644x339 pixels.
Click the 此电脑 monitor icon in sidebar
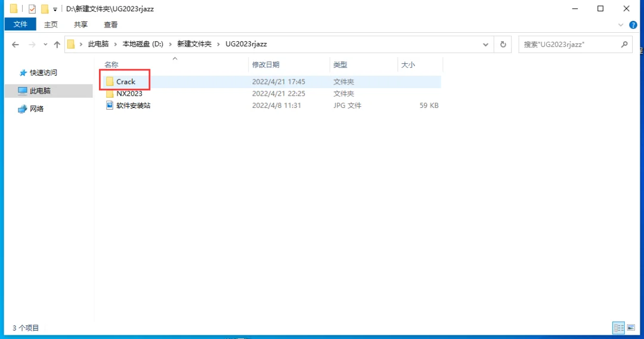23,91
